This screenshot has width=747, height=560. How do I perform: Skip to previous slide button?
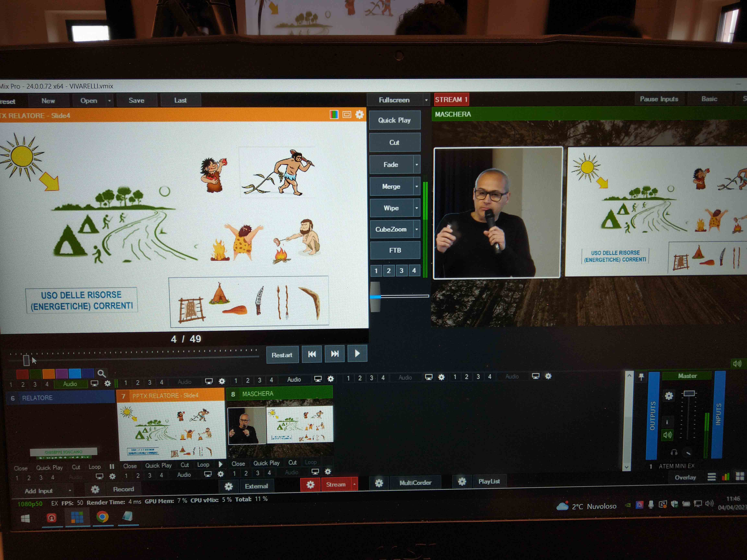pos(312,354)
